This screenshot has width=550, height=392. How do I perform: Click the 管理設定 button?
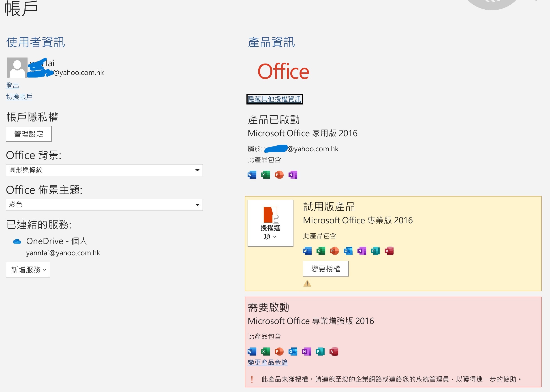[x=29, y=134]
